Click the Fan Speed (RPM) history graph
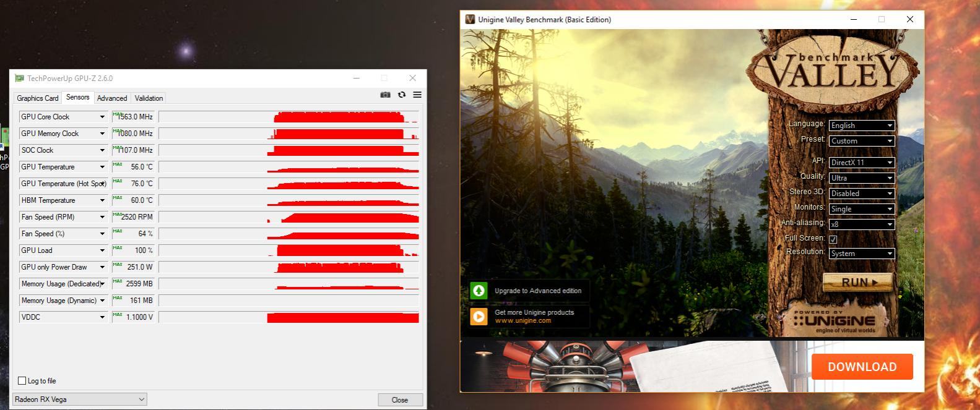Viewport: 980px width, 410px height. click(289, 217)
